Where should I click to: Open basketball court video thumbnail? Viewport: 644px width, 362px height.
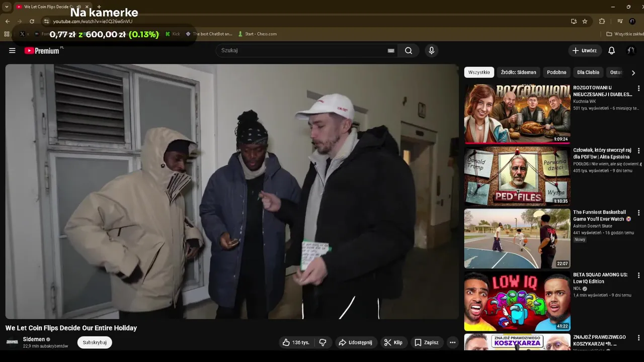[517, 238]
